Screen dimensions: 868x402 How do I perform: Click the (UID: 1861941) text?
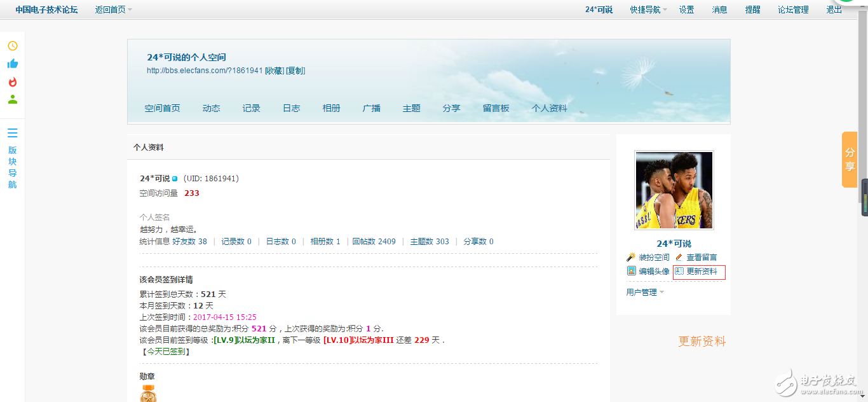(x=211, y=179)
